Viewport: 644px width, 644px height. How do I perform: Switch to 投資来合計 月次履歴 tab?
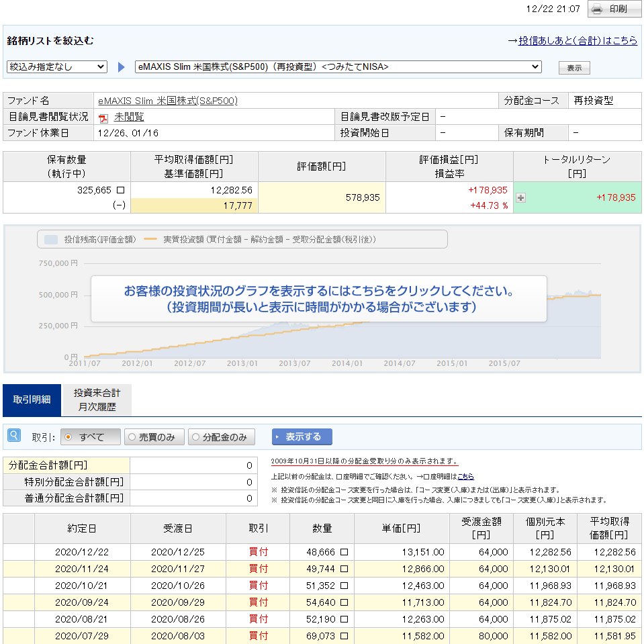click(x=97, y=400)
